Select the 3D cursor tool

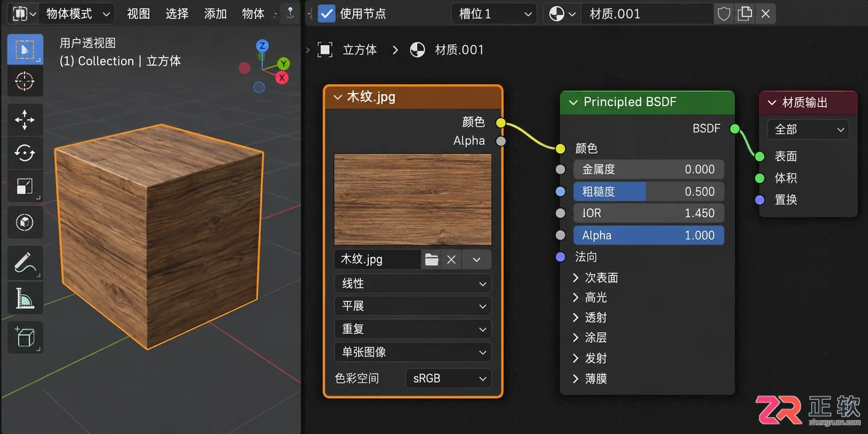[25, 81]
